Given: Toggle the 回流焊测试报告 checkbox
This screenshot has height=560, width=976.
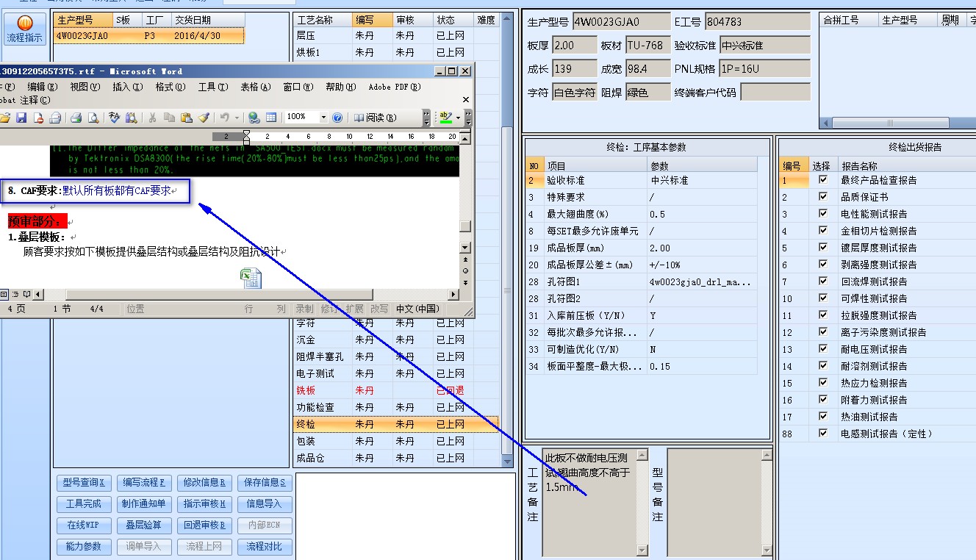Looking at the screenshot, I should point(823,281).
